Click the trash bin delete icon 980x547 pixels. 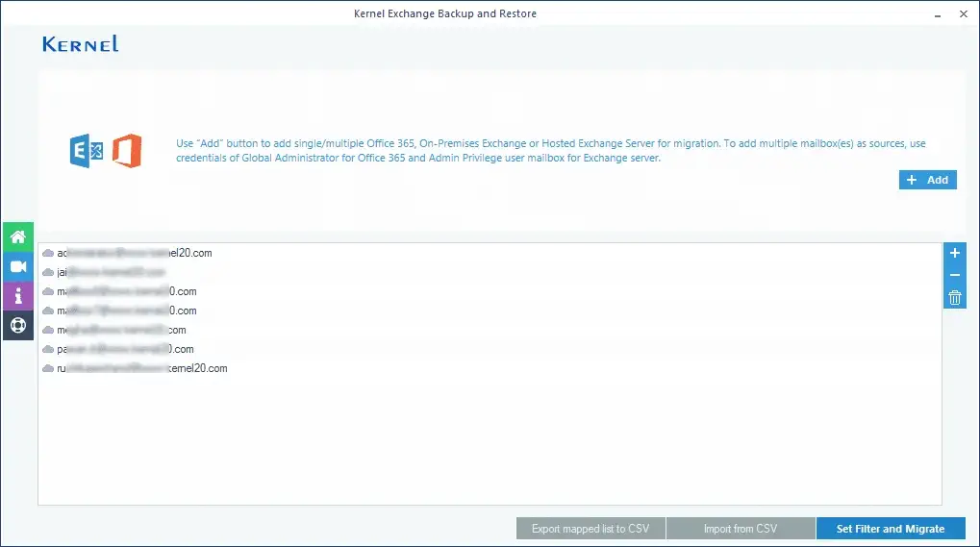[954, 298]
